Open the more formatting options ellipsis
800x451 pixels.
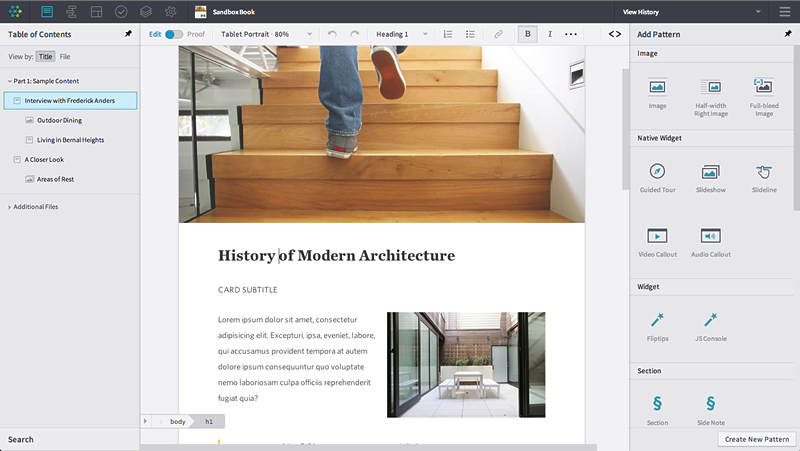tap(571, 34)
